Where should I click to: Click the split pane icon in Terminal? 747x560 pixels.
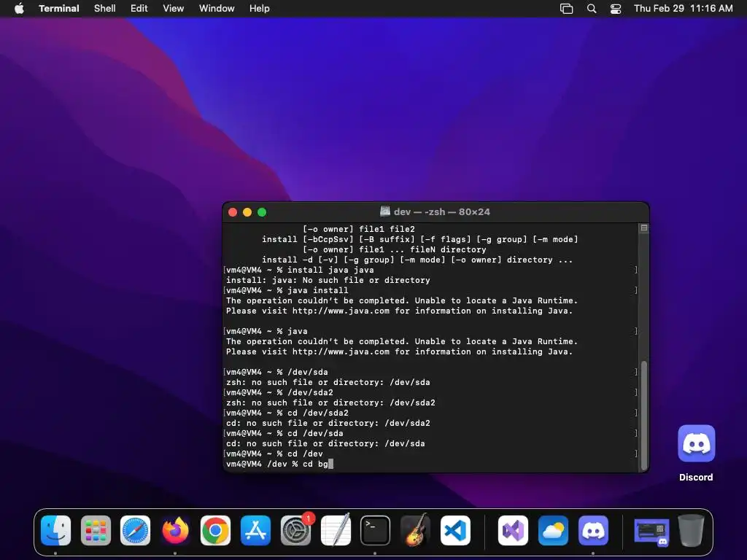pos(644,228)
